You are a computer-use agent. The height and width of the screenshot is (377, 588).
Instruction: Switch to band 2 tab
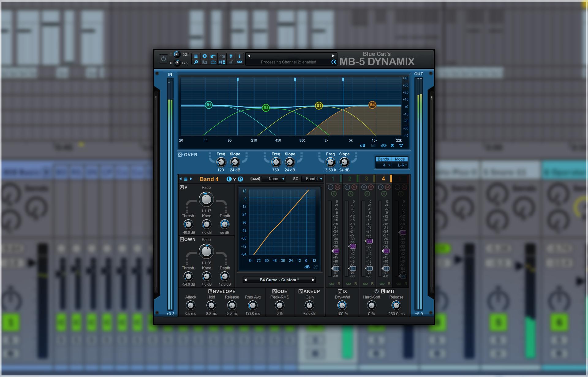pyautogui.click(x=350, y=179)
